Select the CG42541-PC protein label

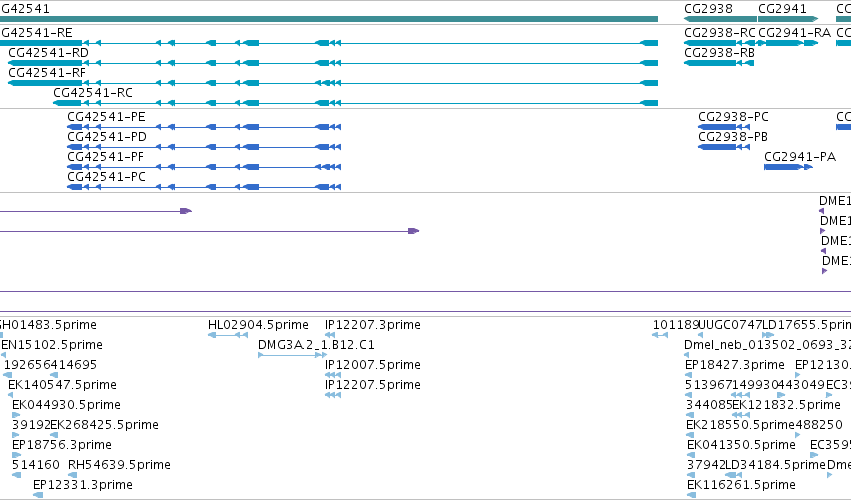coord(106,177)
